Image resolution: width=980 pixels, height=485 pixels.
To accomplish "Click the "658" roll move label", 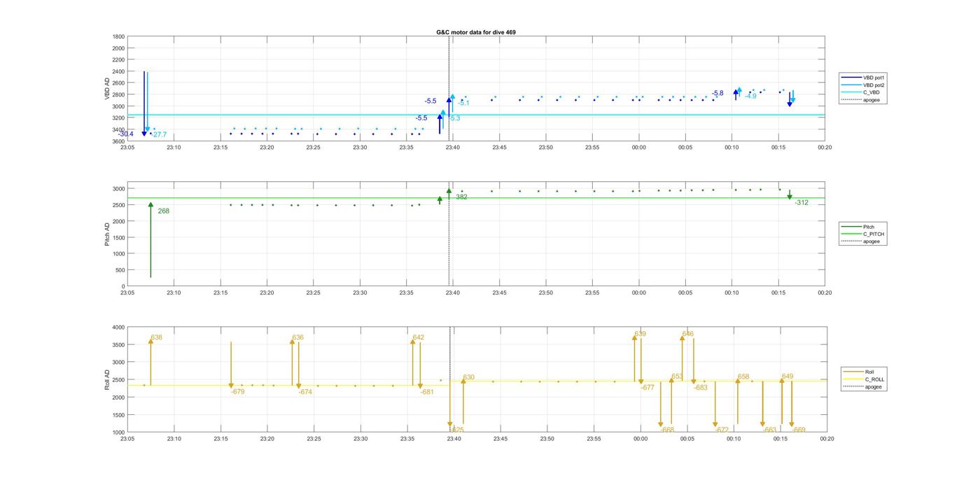I will click(x=743, y=377).
